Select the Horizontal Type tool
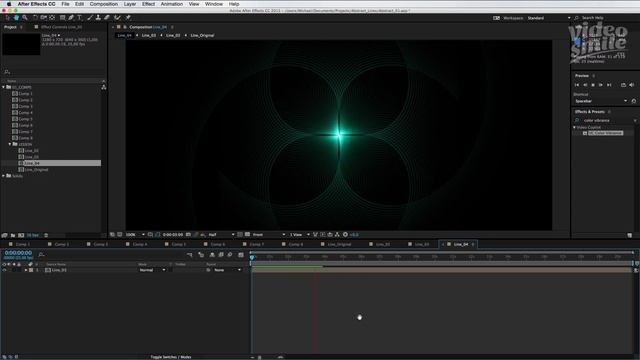Viewport: 640px width, 360px height. 80,18
